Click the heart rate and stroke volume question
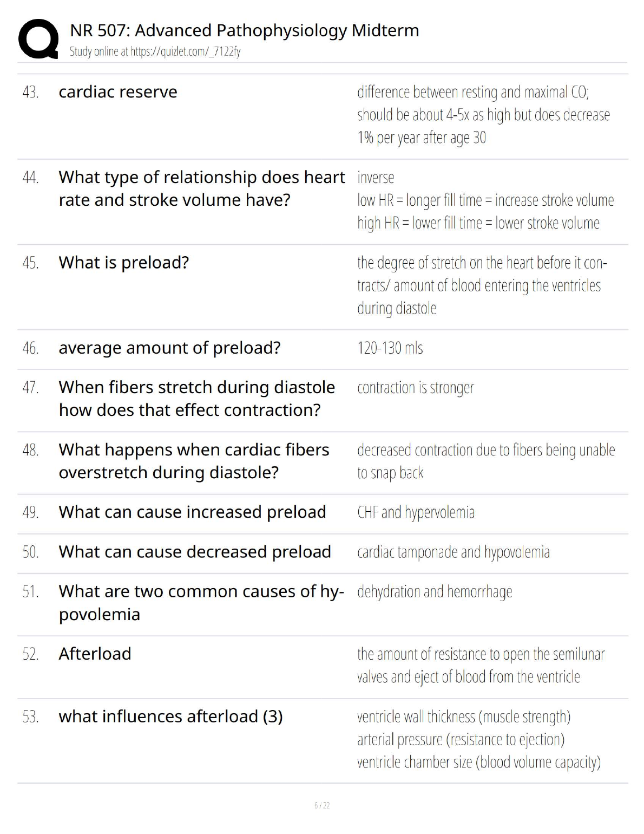This screenshot has width=644, height=834. click(x=201, y=188)
